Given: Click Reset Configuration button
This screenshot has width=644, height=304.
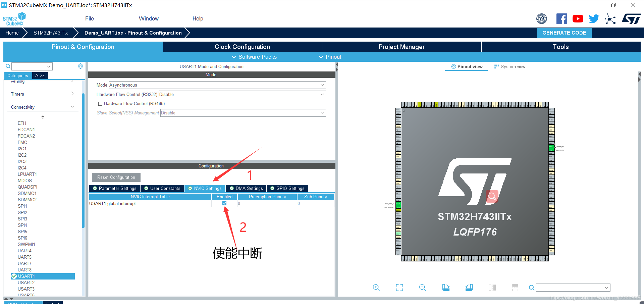Looking at the screenshot, I should point(116,177).
